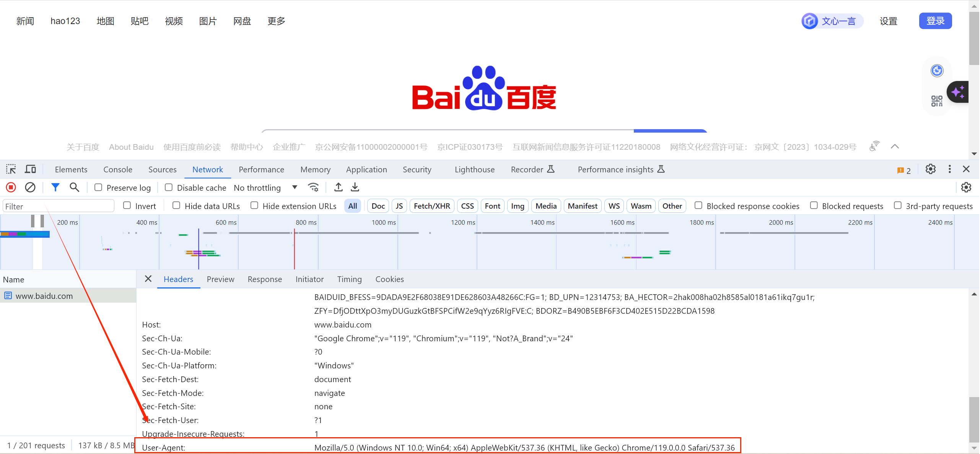The image size is (980, 454).
Task: Click the Network tab in DevTools
Action: (207, 169)
